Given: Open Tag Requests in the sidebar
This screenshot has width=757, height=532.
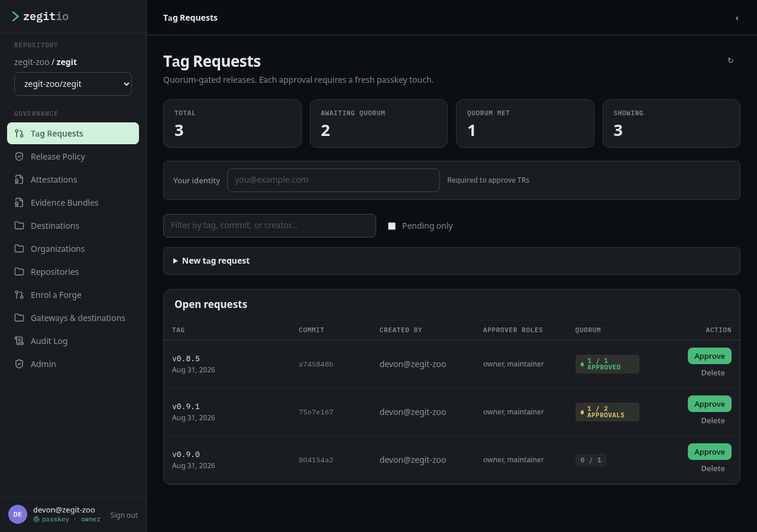Looking at the screenshot, I should [x=73, y=134].
